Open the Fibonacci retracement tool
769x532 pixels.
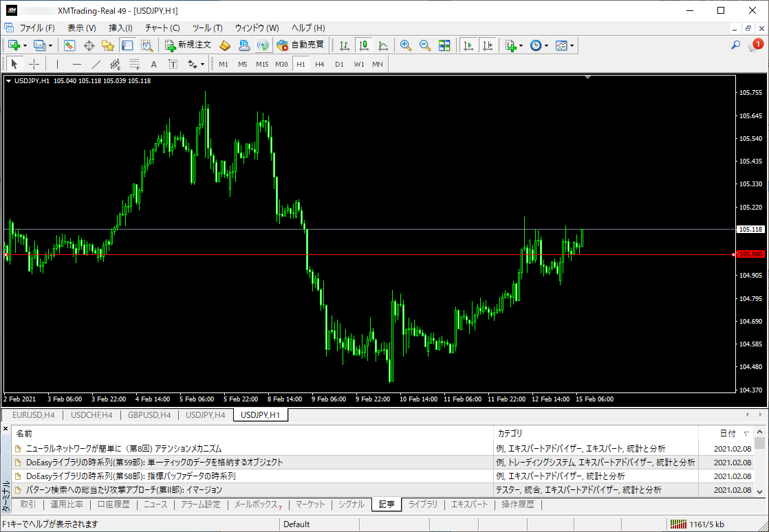(x=134, y=64)
